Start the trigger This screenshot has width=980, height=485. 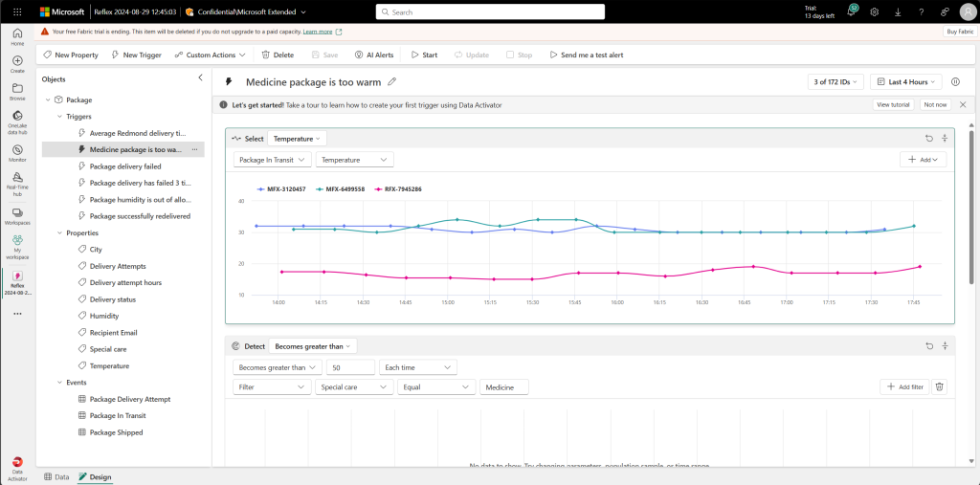pos(424,55)
